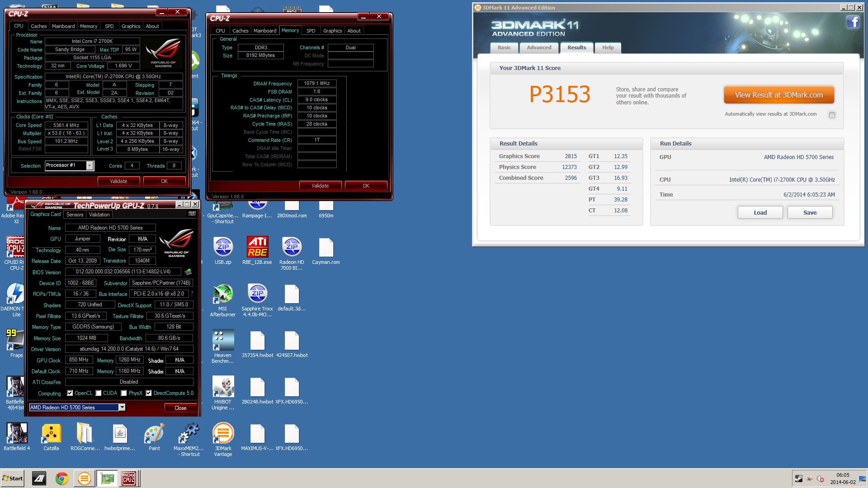Toggle the PhysX checkbox in GPU-Z
This screenshot has width=868, height=488.
(123, 393)
